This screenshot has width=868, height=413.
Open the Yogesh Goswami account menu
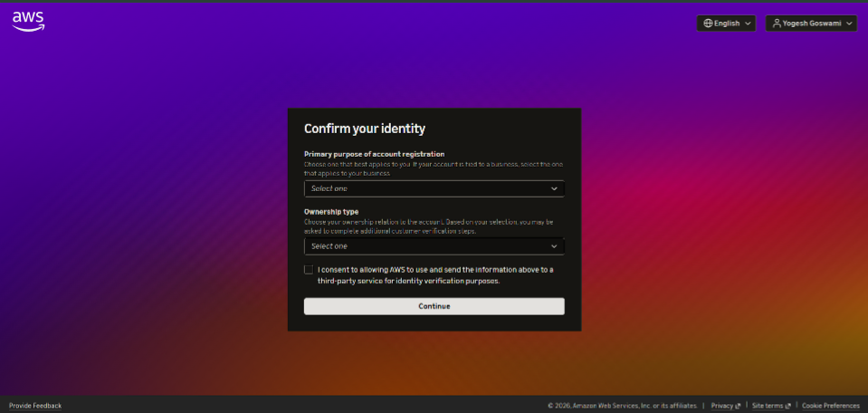(x=811, y=24)
